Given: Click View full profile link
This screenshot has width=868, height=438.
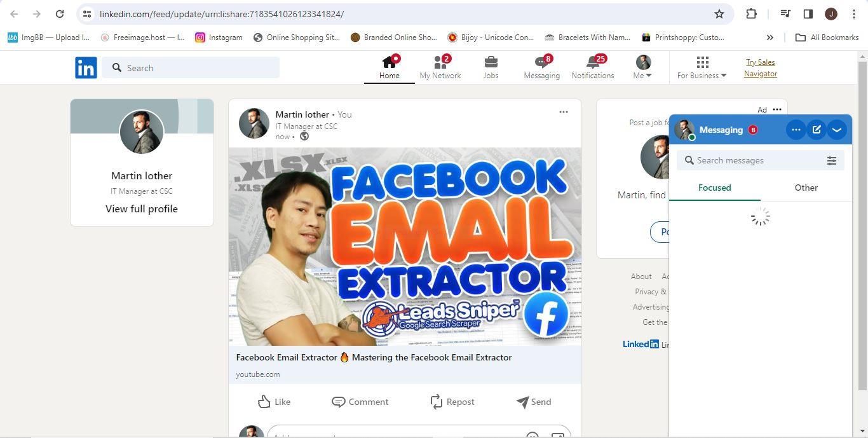Looking at the screenshot, I should (x=142, y=209).
